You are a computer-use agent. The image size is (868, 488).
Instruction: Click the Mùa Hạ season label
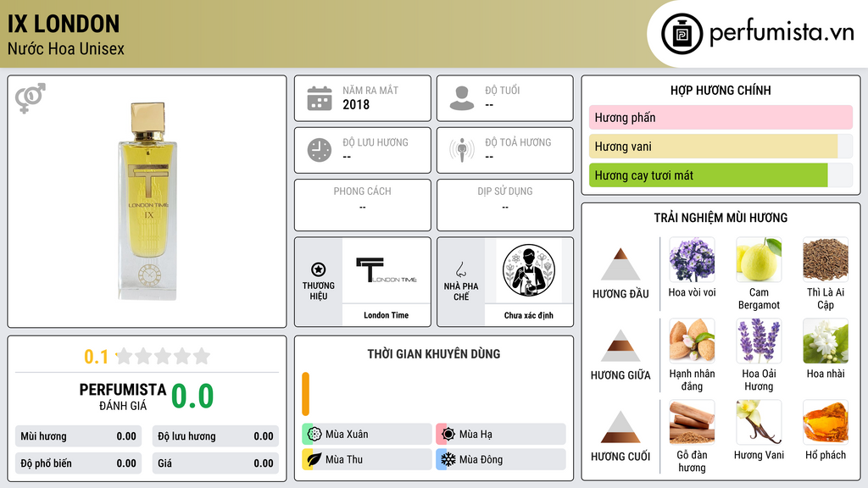pos(476,435)
